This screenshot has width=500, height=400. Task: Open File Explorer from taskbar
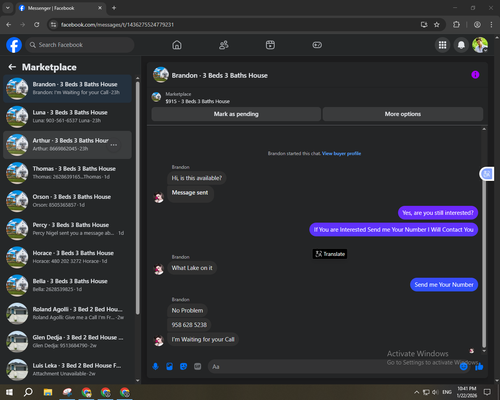pos(48,392)
